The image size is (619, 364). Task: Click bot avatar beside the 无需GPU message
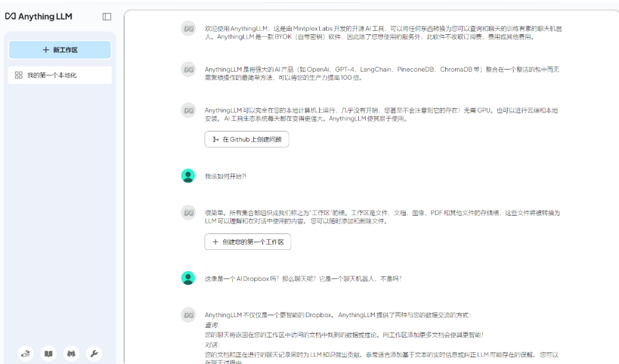[189, 110]
